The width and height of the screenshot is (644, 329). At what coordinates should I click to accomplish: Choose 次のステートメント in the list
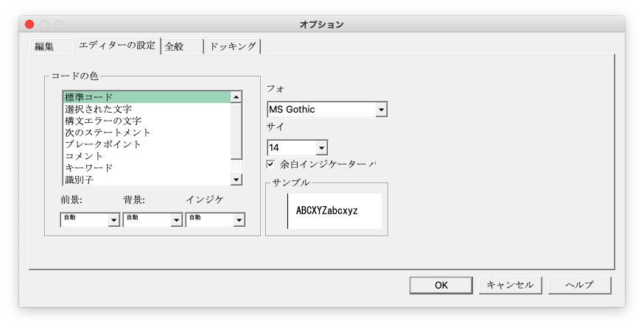coord(146,132)
